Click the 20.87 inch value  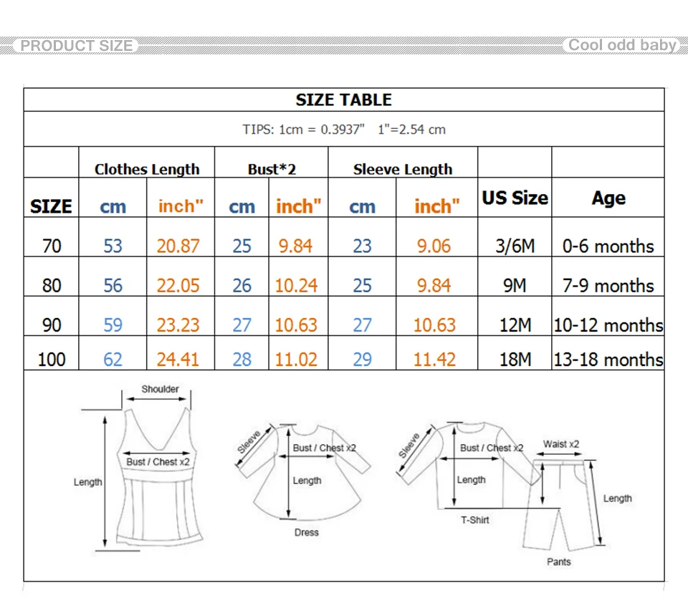pos(178,246)
